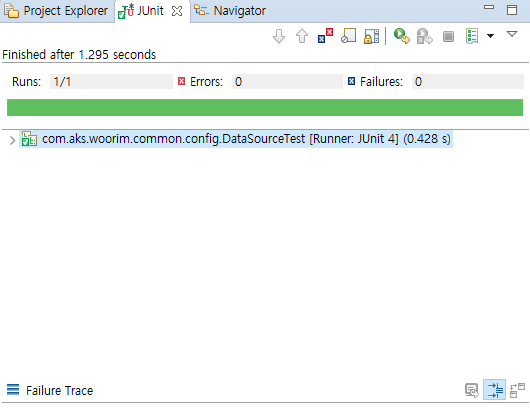Open the Test Run History icon
Image resolution: width=530 pixels, height=409 pixels.
click(x=472, y=36)
